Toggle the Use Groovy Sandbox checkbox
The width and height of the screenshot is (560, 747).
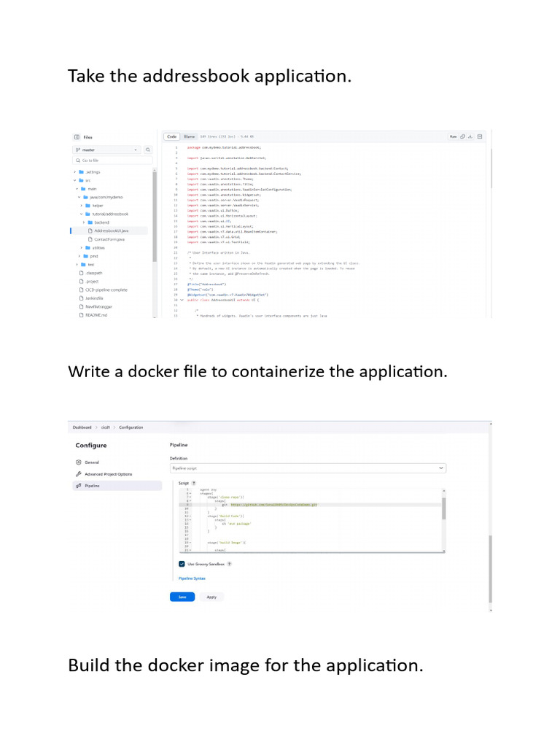[182, 564]
